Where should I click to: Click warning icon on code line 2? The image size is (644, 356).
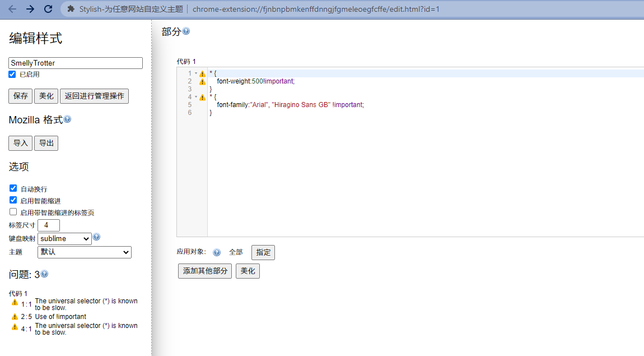[203, 82]
